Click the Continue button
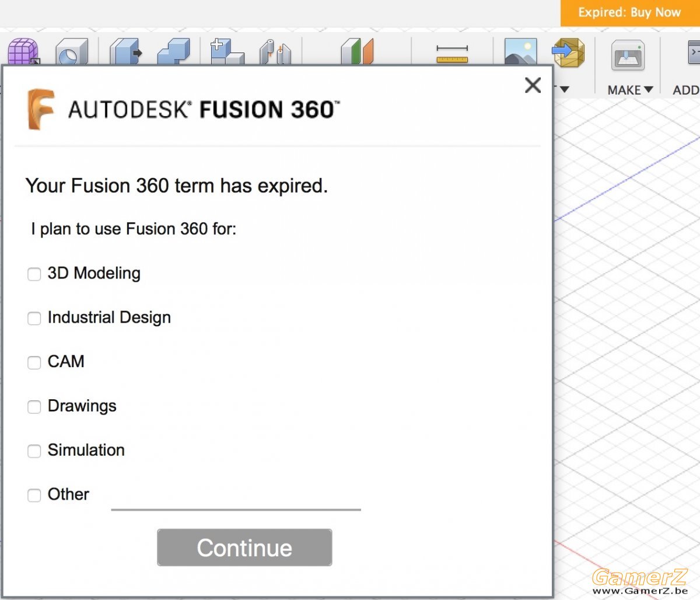 (244, 547)
